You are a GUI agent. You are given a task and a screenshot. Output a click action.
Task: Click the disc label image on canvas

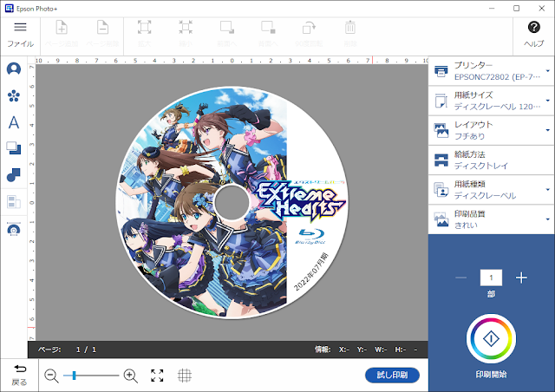coord(232,203)
